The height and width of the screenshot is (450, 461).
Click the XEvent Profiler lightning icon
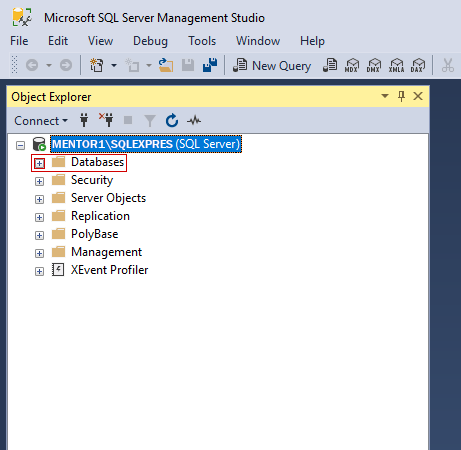58,270
